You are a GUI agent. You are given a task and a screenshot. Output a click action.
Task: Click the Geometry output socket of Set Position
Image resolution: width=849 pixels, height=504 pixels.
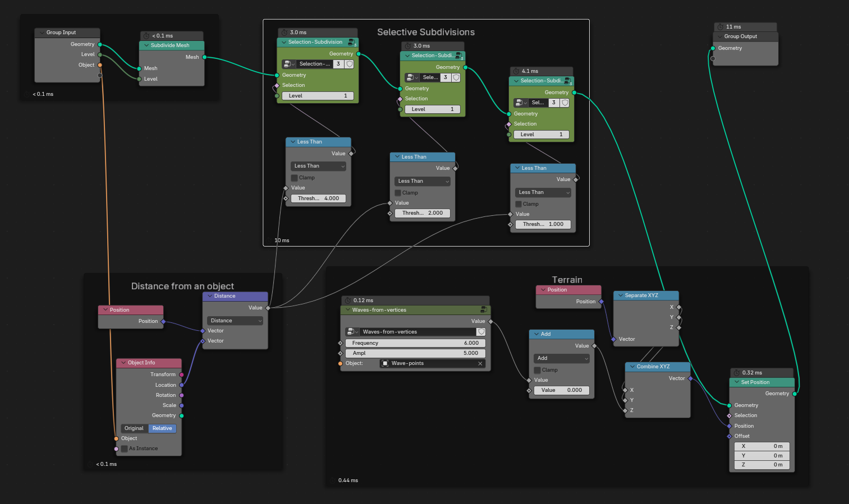point(795,394)
